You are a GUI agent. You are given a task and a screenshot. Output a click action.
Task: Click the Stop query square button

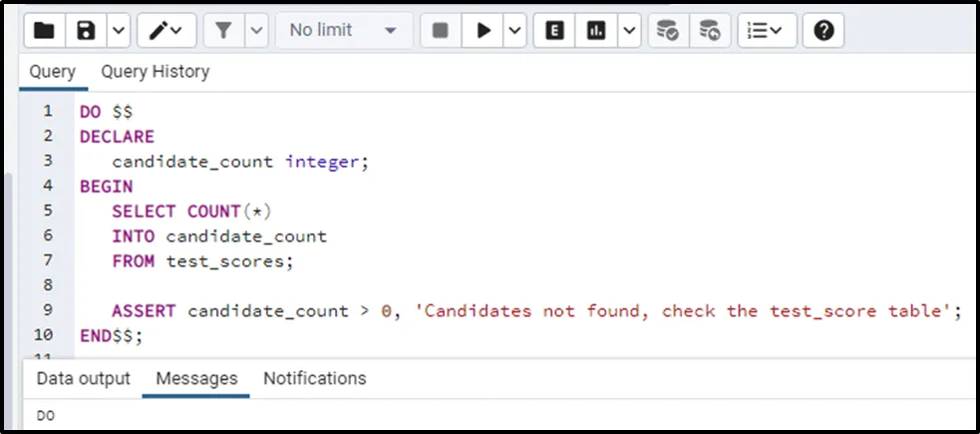[x=440, y=31]
